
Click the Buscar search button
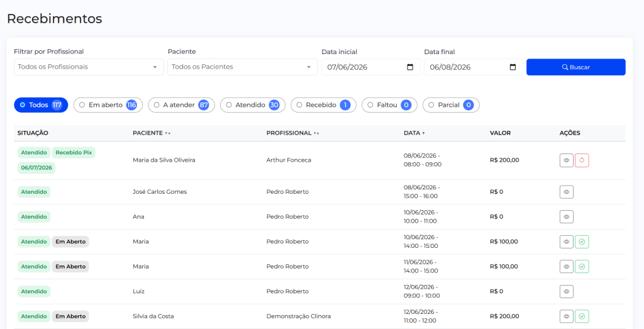pos(576,67)
